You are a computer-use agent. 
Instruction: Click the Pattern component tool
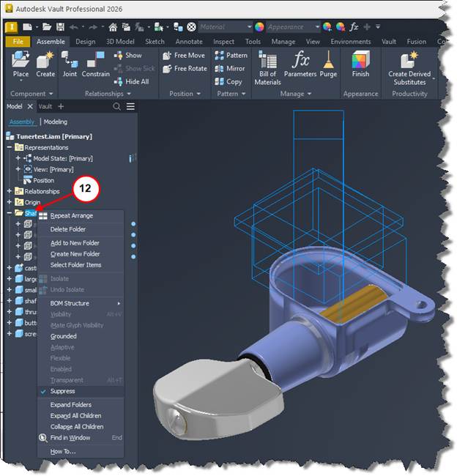click(231, 55)
